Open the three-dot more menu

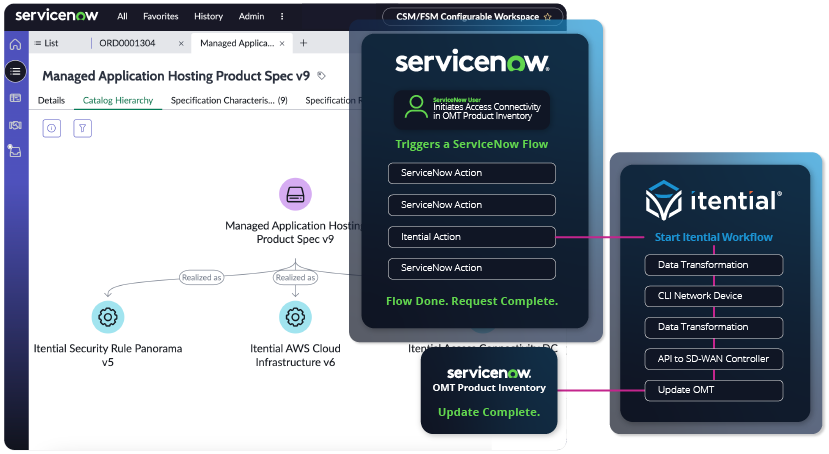click(x=281, y=17)
